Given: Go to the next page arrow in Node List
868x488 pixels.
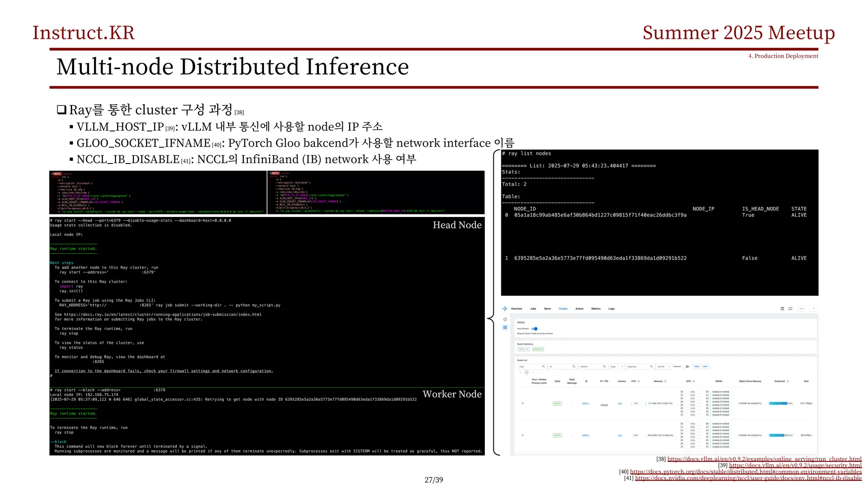Looking at the screenshot, I should coord(533,372).
